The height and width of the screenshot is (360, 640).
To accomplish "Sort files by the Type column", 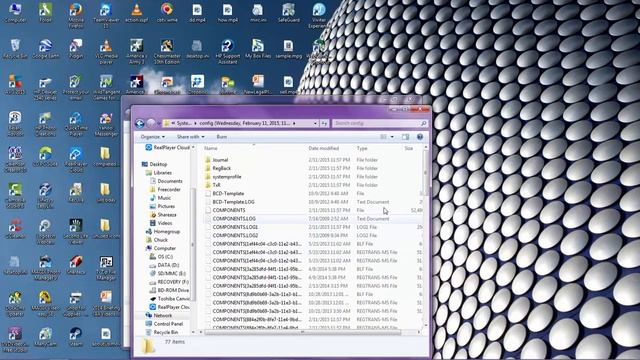I will coord(378,148).
